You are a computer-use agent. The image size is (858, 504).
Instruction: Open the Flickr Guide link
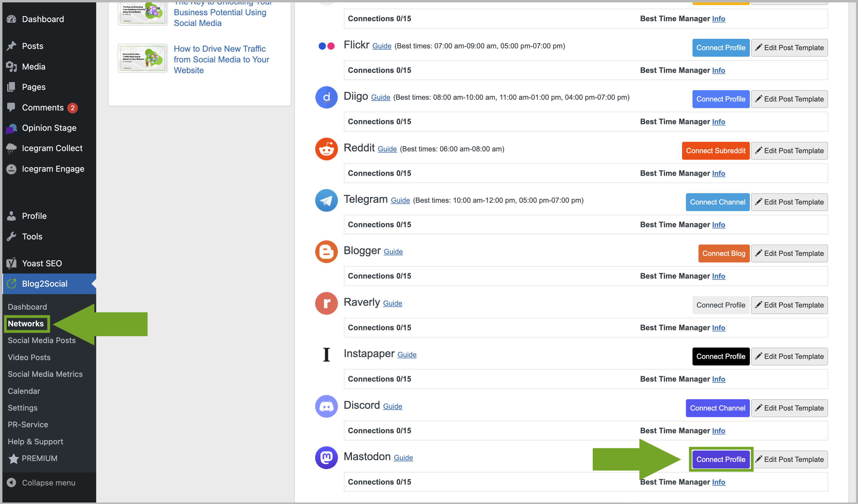click(x=382, y=46)
